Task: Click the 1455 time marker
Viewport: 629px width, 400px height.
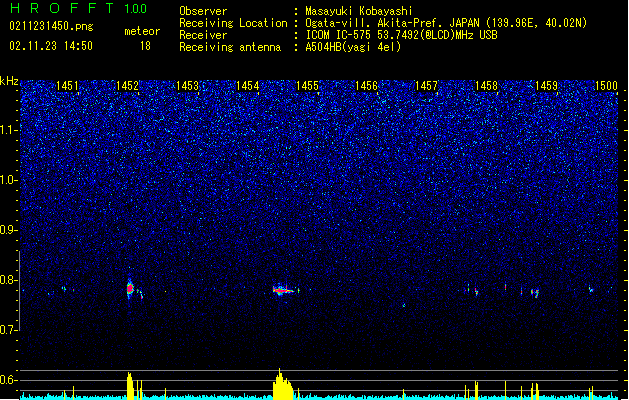Action: pyautogui.click(x=307, y=86)
